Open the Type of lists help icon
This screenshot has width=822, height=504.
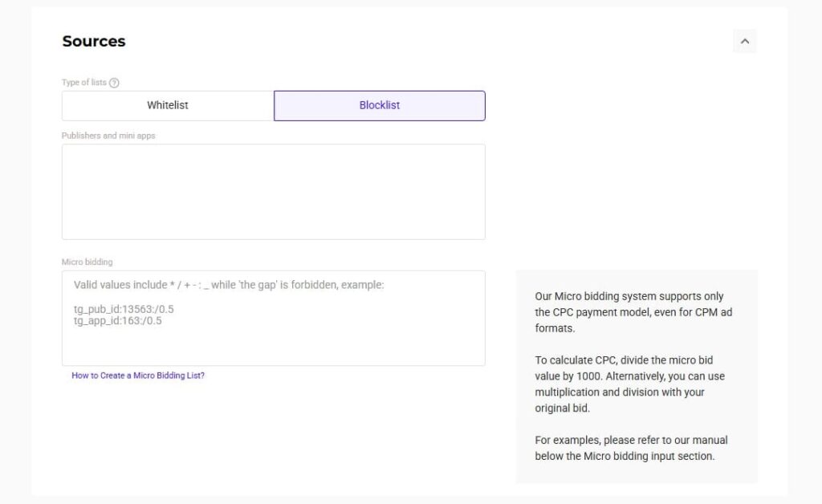[114, 83]
